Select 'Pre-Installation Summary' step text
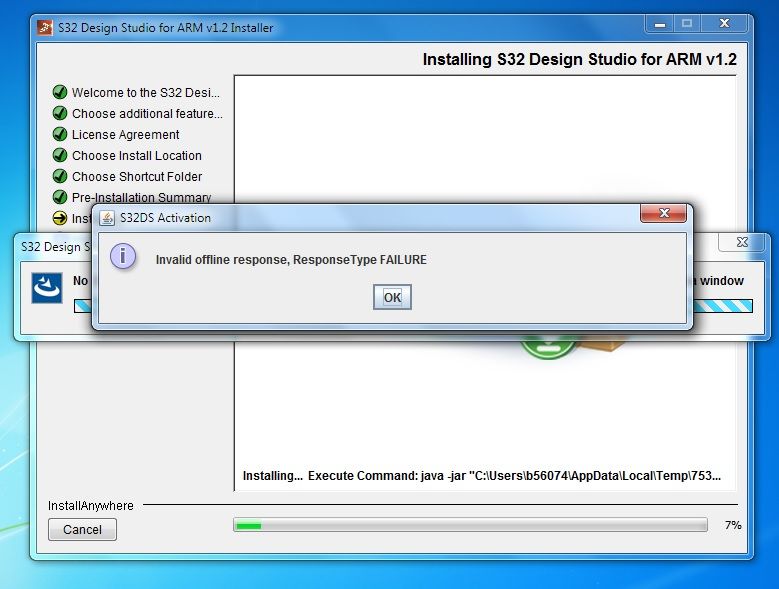This screenshot has width=779, height=589. click(142, 197)
